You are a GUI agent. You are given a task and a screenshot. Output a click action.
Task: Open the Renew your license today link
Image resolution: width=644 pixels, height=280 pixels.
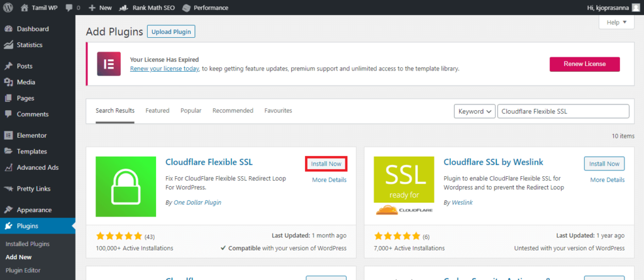pyautogui.click(x=165, y=69)
